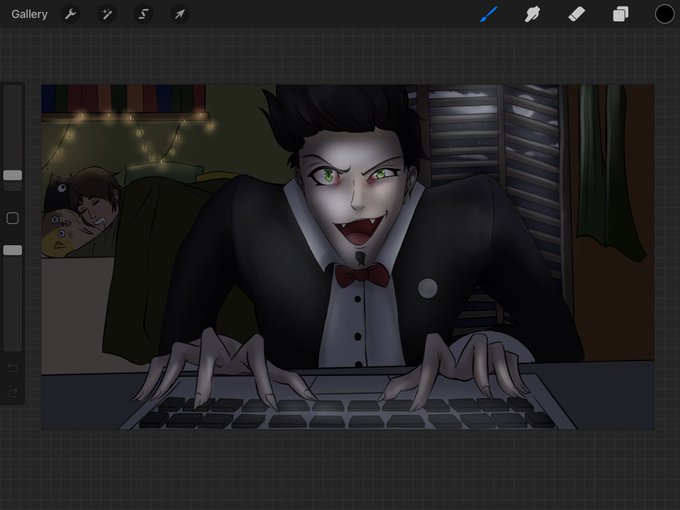Return to the Gallery
The width and height of the screenshot is (680, 510).
coord(29,14)
